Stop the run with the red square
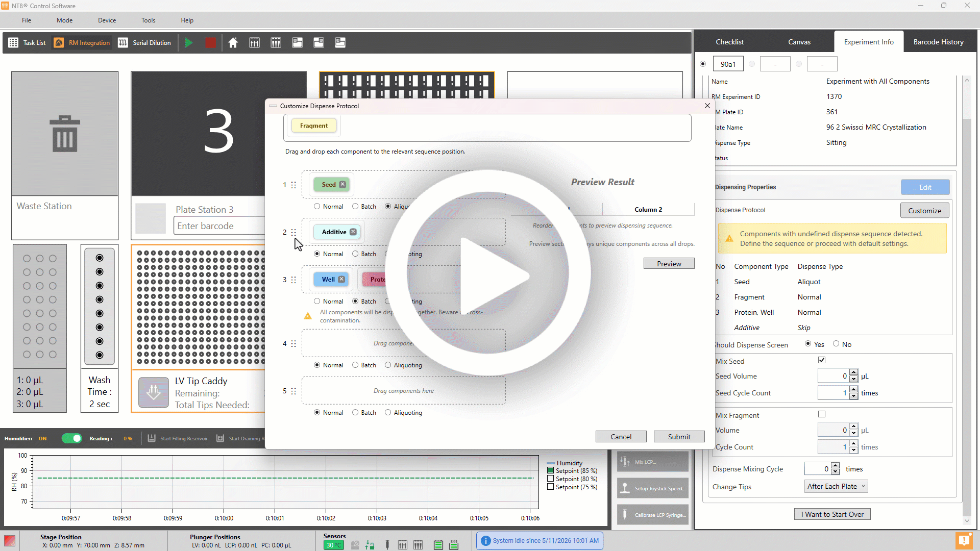 tap(210, 43)
